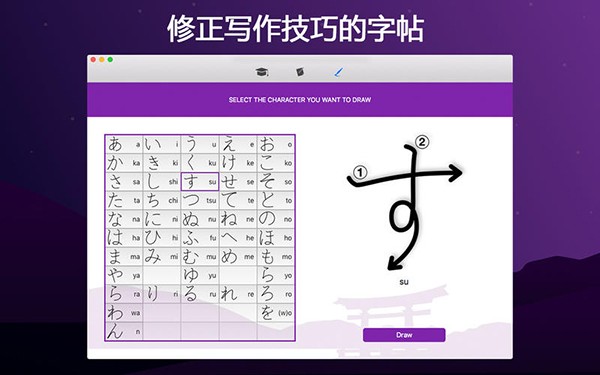Select the も (mo) cell
600x375 pixels.
276,257
